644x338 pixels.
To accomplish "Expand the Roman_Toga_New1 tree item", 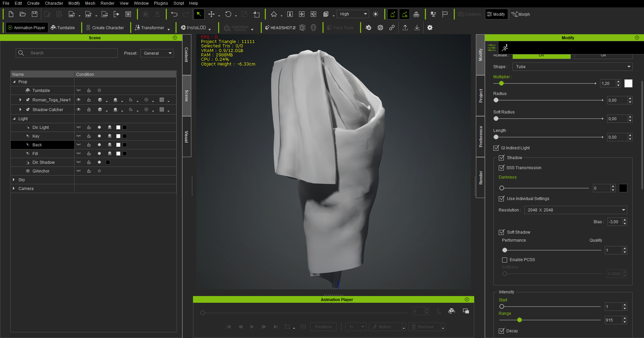I will pyautogui.click(x=20, y=100).
